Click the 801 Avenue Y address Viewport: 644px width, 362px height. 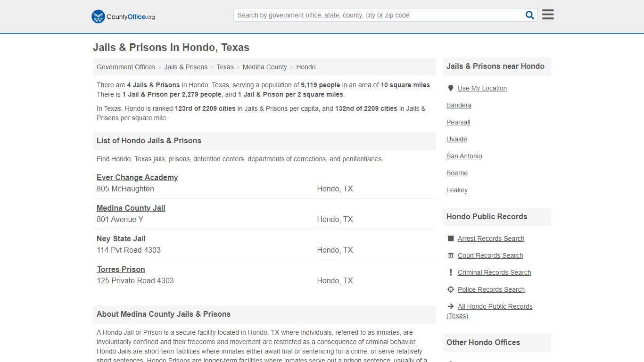click(x=120, y=219)
